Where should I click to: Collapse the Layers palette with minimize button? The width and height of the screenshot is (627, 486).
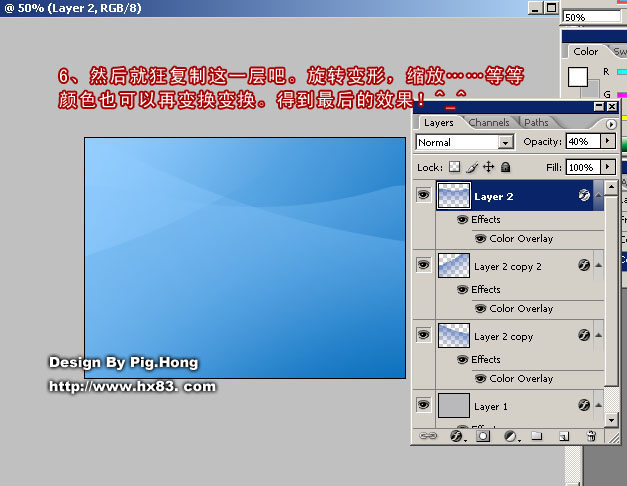pyautogui.click(x=599, y=106)
